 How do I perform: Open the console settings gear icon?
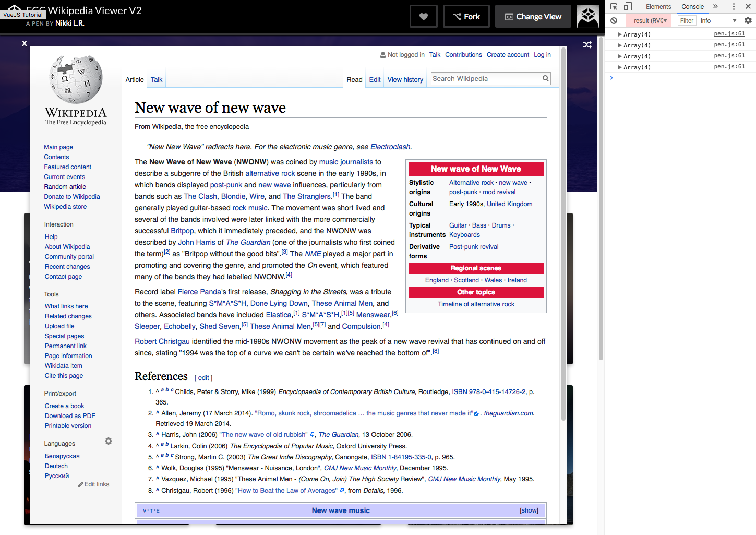point(748,20)
